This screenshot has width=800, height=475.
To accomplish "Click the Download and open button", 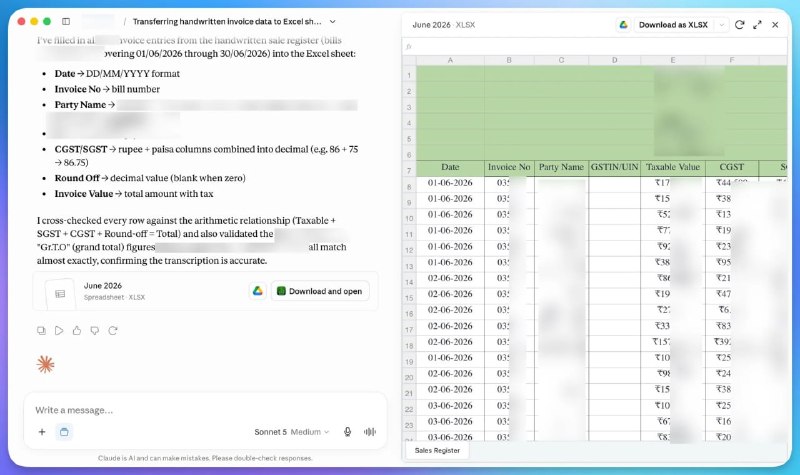I will (320, 291).
